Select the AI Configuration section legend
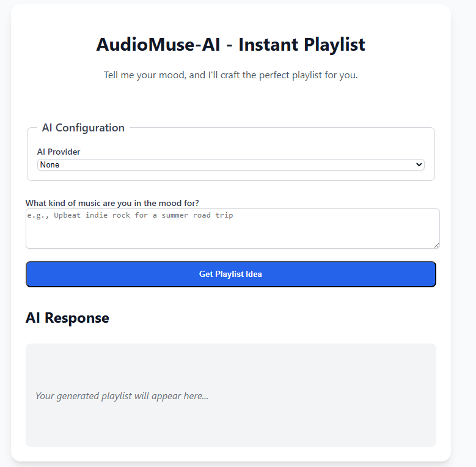476x467 pixels. pos(83,128)
